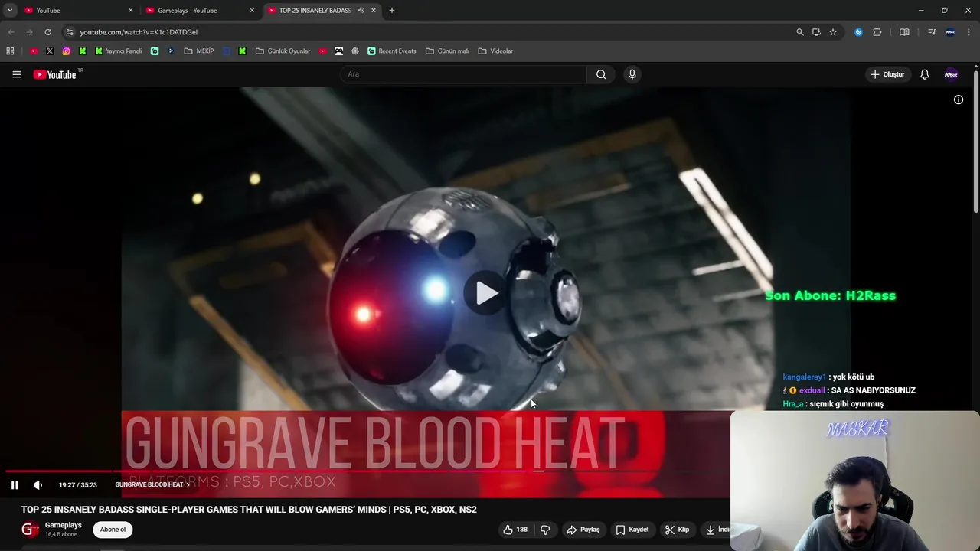Viewport: 980px width, 551px height.
Task: Open the Recent Events bookmark
Action: pyautogui.click(x=392, y=51)
